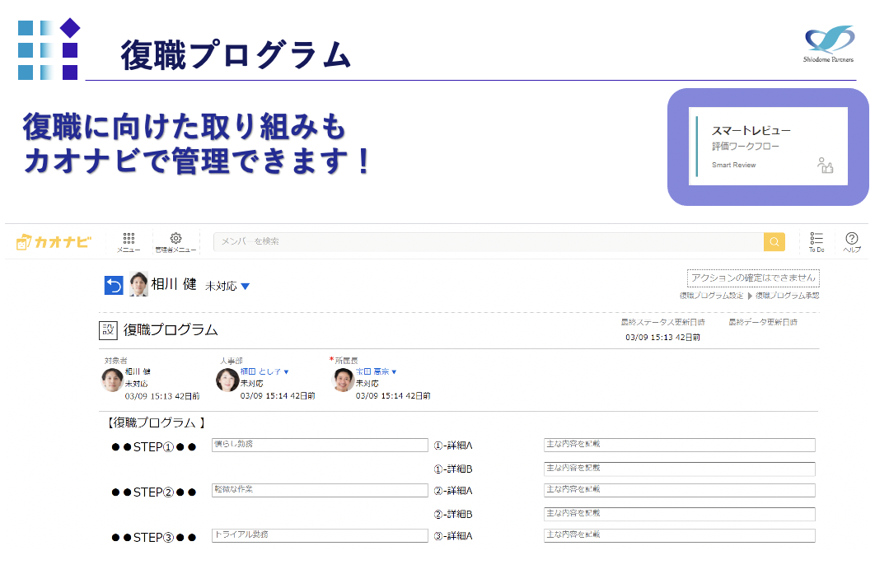Click the ②-詳細A input field
Image resolution: width=875 pixels, height=588 pixels.
point(679,490)
